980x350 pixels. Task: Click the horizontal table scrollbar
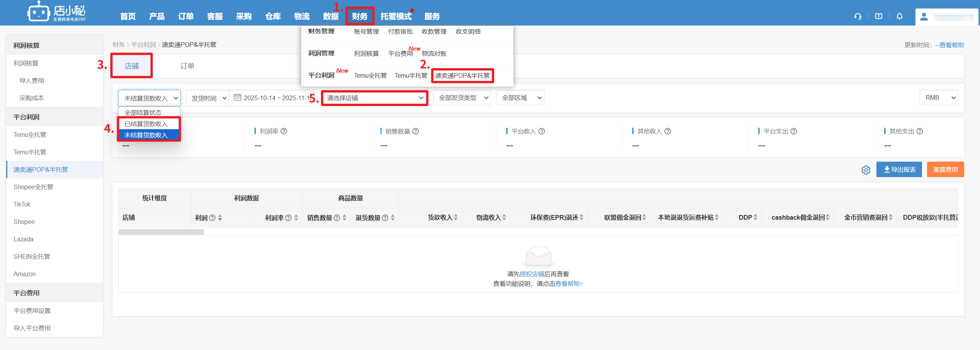[161, 232]
